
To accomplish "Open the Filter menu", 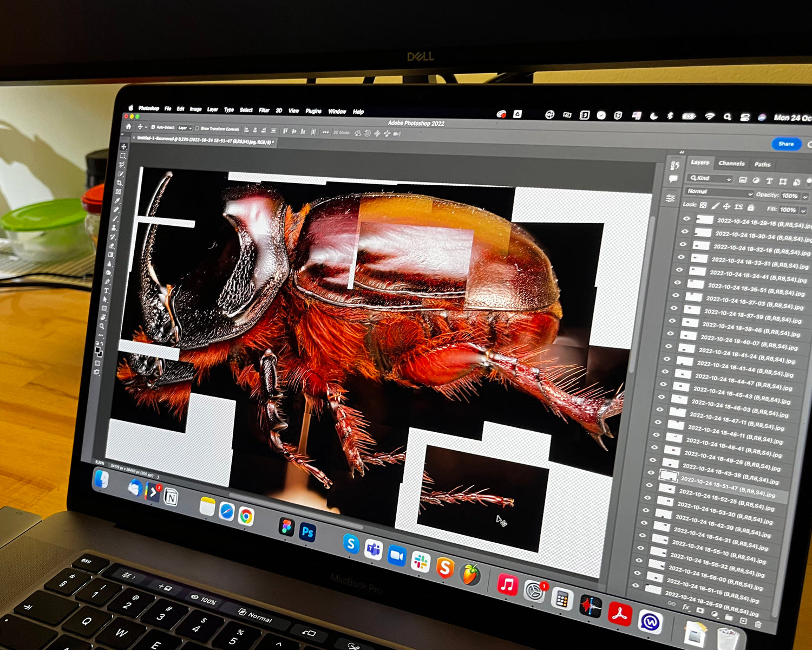I will pos(264,110).
